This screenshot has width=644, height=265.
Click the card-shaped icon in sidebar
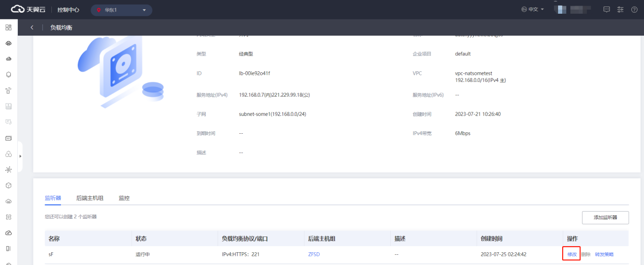(x=9, y=138)
